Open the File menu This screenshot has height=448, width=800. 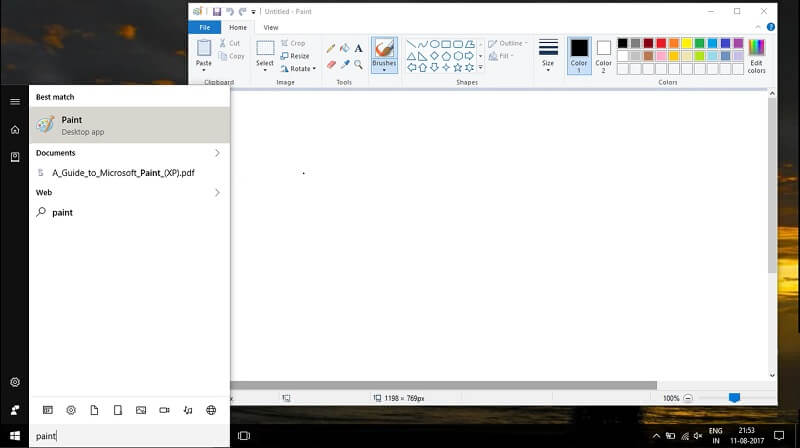205,28
